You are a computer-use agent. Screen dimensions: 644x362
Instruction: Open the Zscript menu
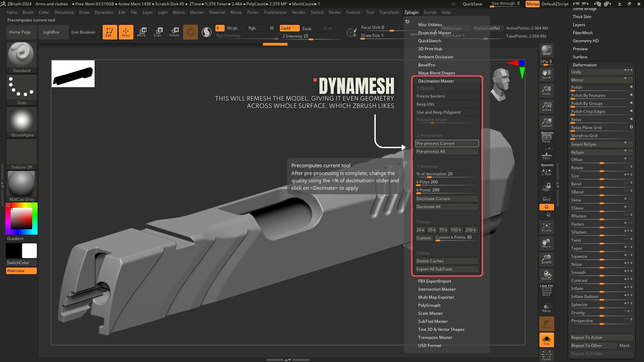click(x=430, y=12)
